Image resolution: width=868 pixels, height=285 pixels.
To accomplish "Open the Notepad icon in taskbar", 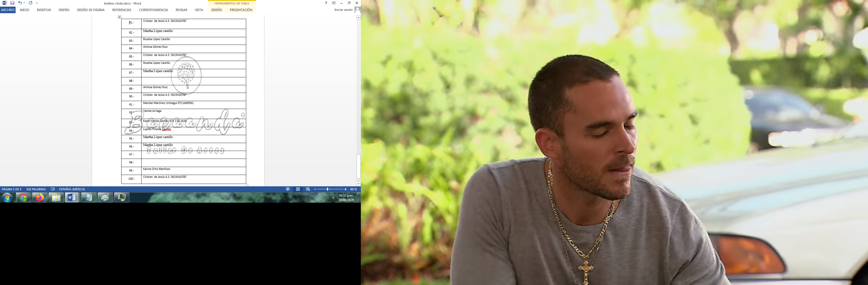I will 88,197.
